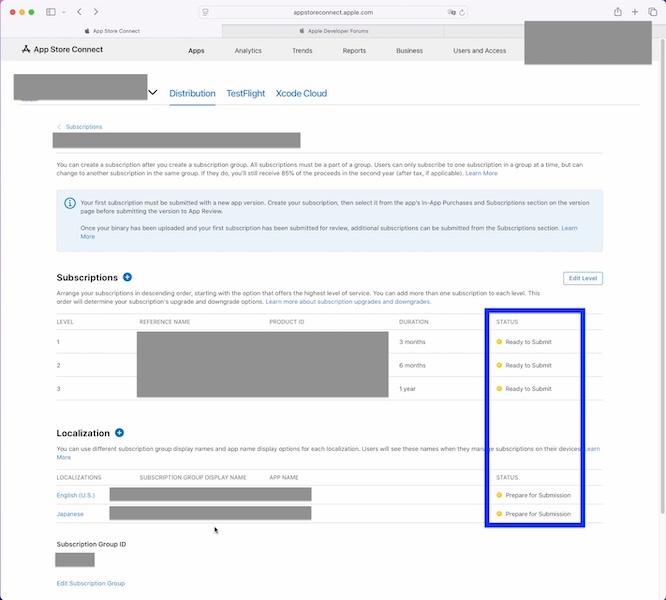Viewport: 666px width, 600px height.
Task: Go back with the Safari back arrow
Action: [x=79, y=11]
